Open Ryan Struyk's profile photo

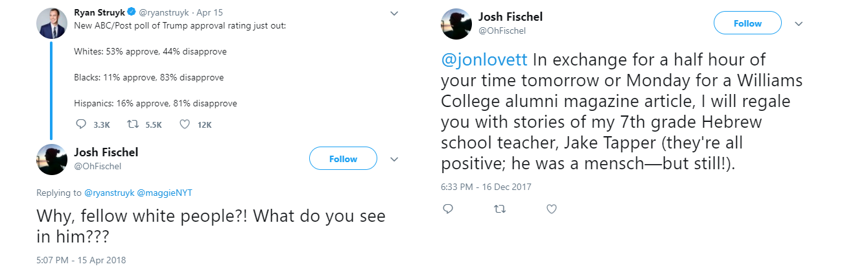tap(52, 23)
